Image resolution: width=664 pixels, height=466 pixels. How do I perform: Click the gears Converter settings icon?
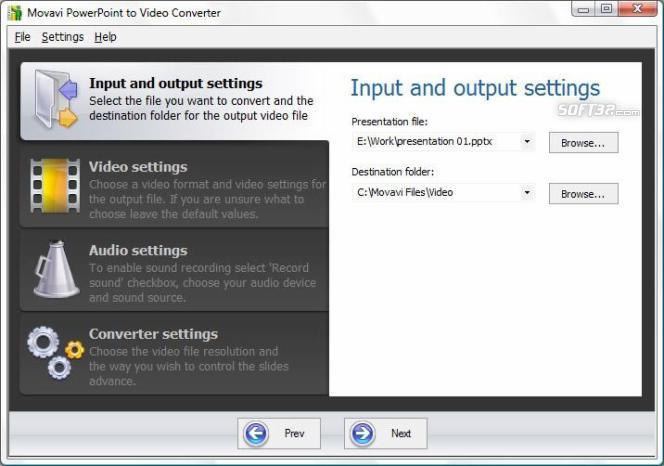click(55, 353)
